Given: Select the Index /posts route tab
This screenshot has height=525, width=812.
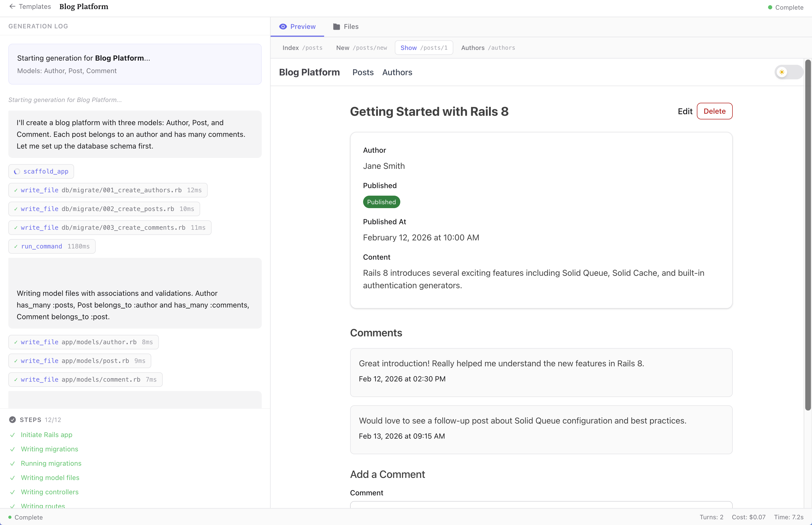Looking at the screenshot, I should point(302,48).
